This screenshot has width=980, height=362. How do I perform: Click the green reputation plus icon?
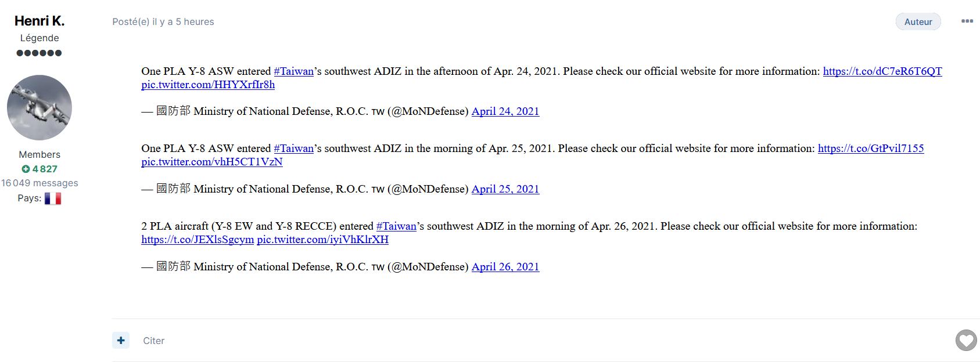click(x=26, y=169)
